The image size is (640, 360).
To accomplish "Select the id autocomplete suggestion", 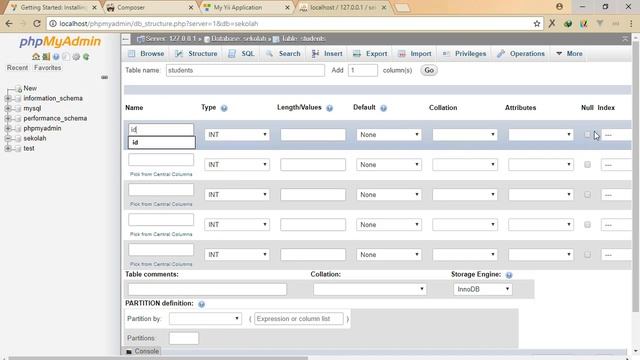I will click(x=162, y=142).
